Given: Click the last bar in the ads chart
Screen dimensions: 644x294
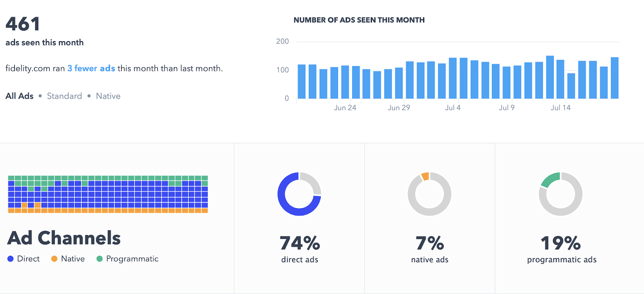Looking at the screenshot, I should [615, 78].
